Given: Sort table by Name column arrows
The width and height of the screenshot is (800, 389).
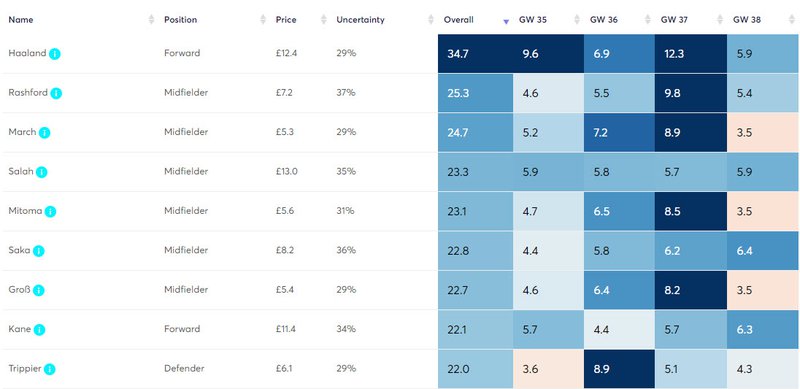Looking at the screenshot, I should pyautogui.click(x=151, y=20).
